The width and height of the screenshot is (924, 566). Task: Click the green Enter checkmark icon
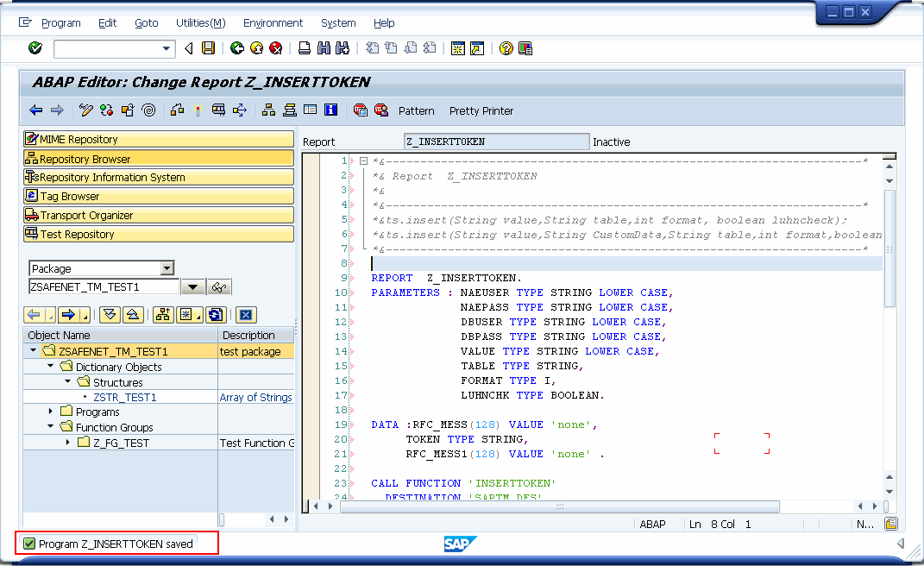pos(35,47)
